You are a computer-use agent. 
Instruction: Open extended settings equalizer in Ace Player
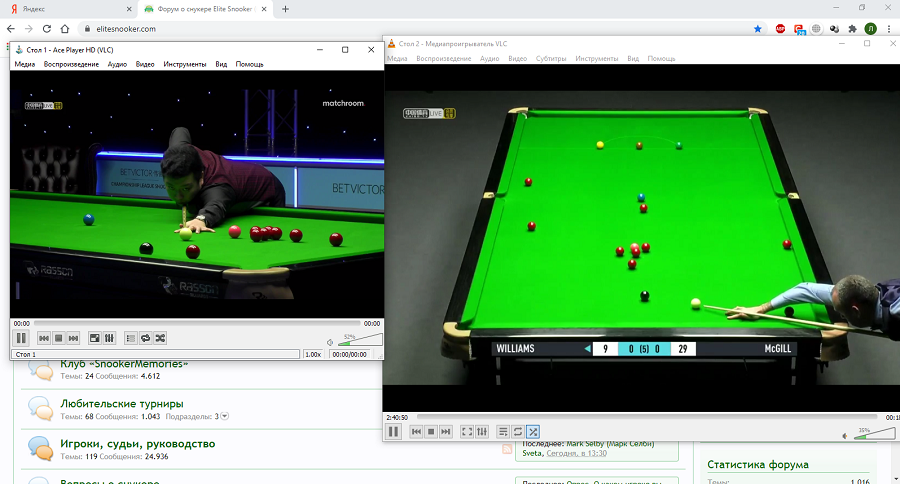(x=109, y=338)
